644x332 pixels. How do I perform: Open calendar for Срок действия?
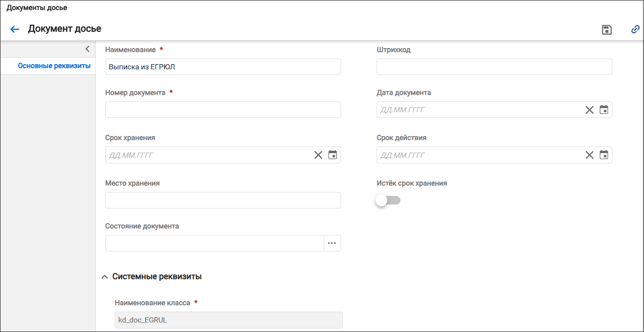pos(604,155)
